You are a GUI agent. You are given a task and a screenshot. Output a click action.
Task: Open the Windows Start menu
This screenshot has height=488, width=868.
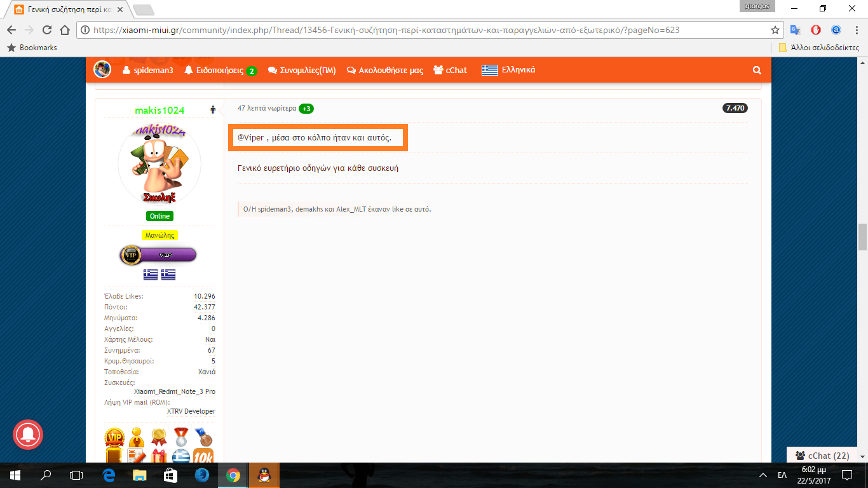tap(15, 475)
